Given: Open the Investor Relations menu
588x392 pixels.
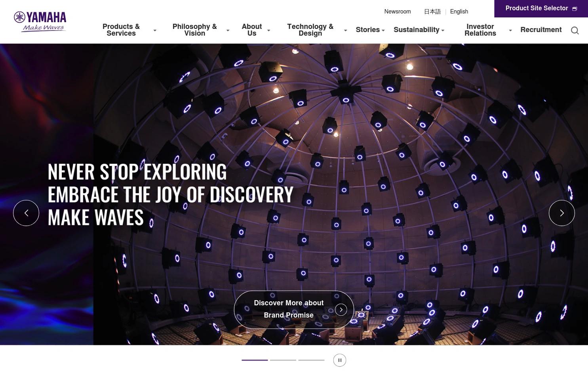Looking at the screenshot, I should pyautogui.click(x=480, y=30).
